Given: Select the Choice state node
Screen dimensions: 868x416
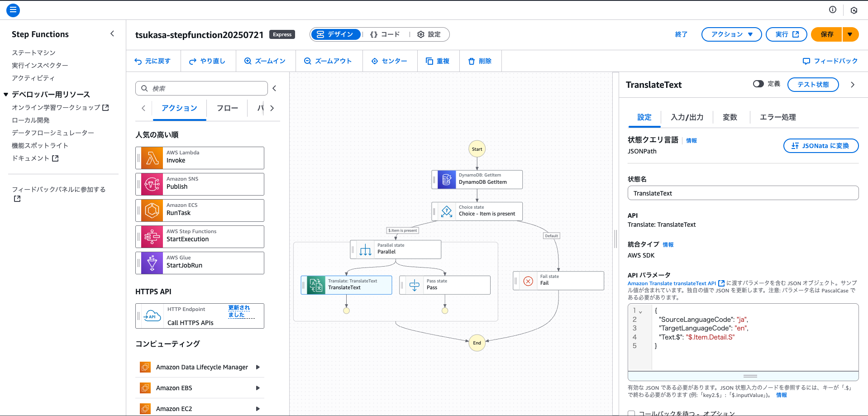Looking at the screenshot, I should (477, 211).
